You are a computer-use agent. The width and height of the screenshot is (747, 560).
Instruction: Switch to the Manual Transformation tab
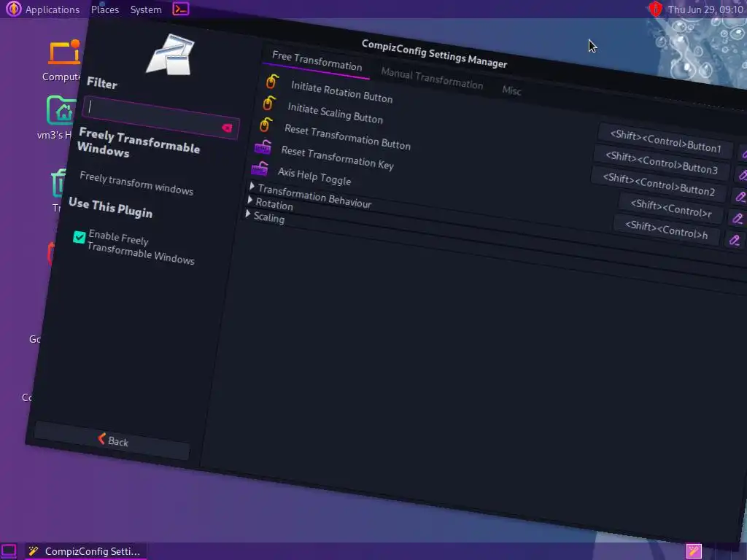coord(432,79)
